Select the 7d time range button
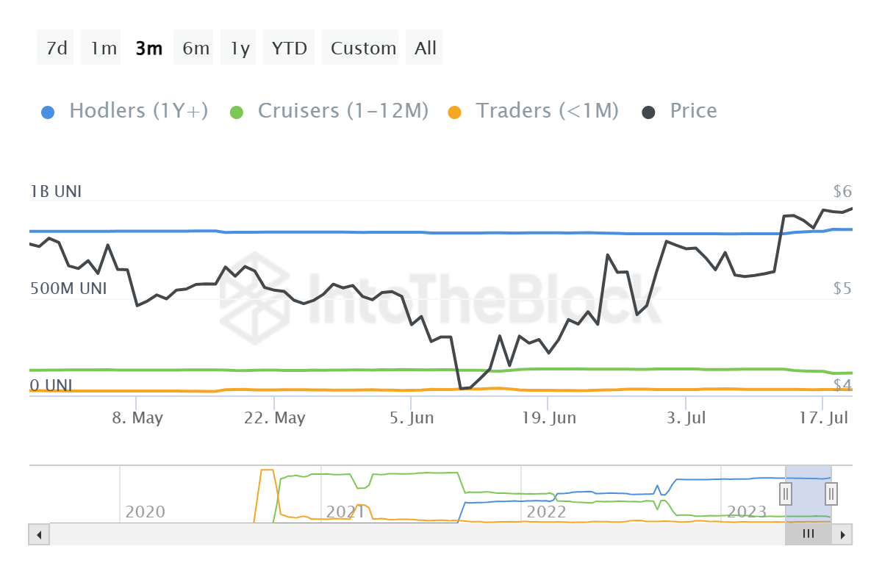This screenshot has width=882, height=588. tap(57, 49)
